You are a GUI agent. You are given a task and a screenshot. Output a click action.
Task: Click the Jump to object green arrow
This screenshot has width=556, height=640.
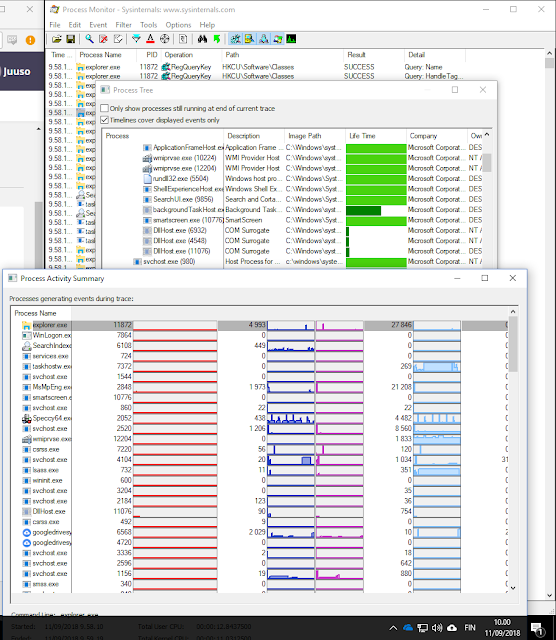217,39
